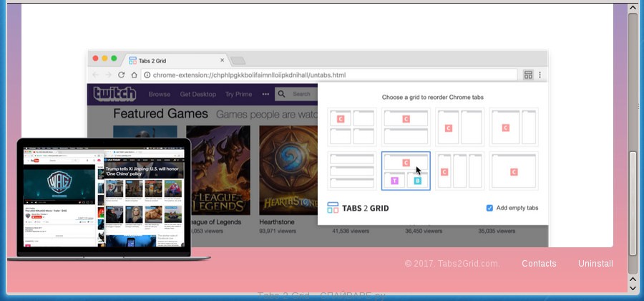Image resolution: width=644 pixels, height=301 pixels.
Task: Close the Tabs 2 Grid tab
Action: point(223,60)
